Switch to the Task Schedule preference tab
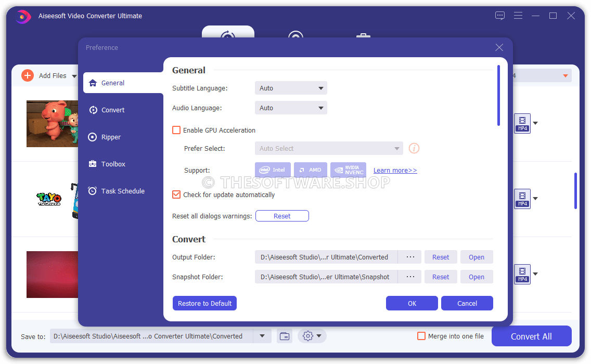 coord(123,191)
